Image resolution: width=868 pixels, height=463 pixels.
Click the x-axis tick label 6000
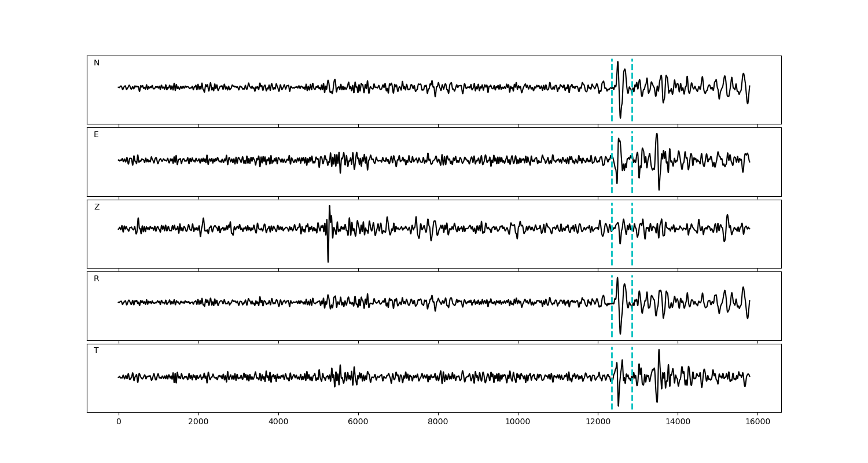tap(358, 422)
